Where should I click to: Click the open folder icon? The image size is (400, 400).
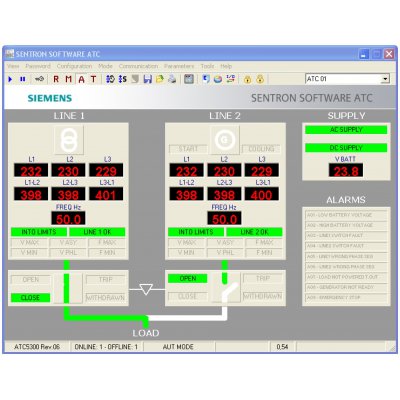tap(160, 79)
